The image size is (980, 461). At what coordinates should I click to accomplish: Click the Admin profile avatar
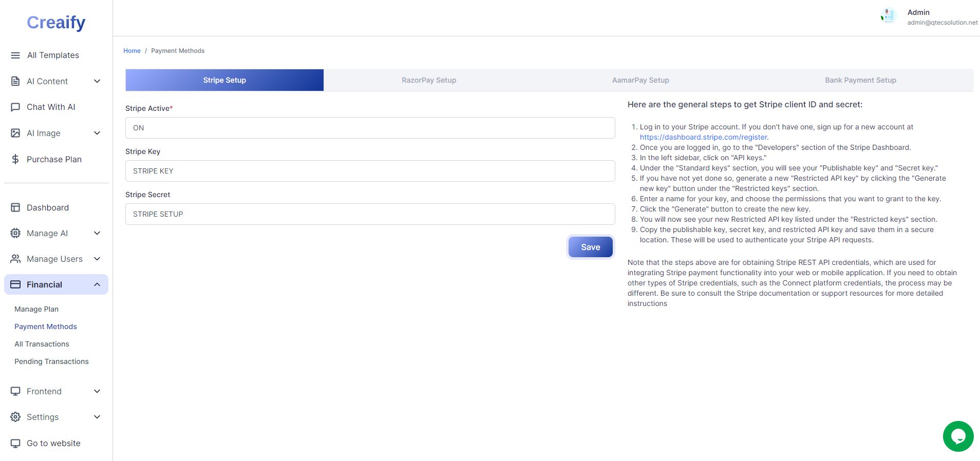click(888, 16)
